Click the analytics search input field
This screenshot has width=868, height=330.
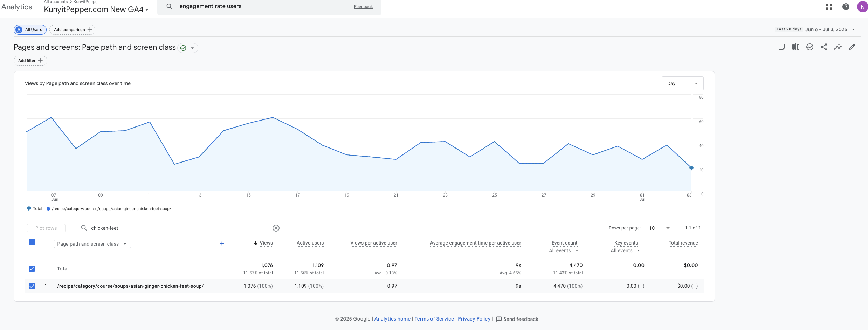click(x=263, y=6)
